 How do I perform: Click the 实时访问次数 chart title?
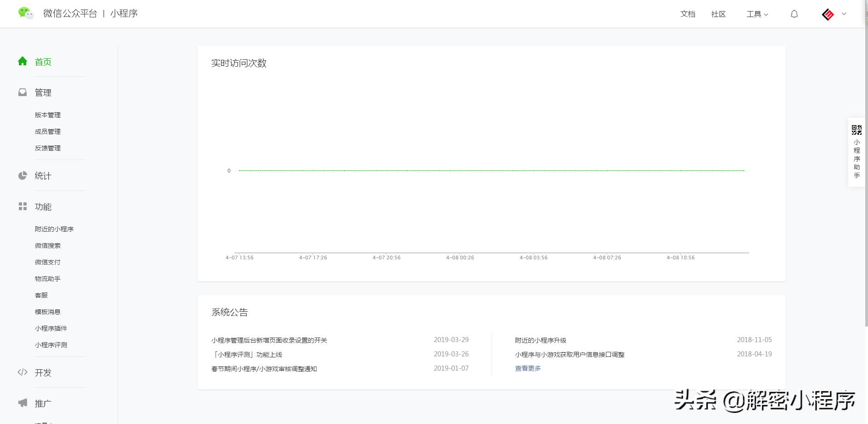(239, 63)
